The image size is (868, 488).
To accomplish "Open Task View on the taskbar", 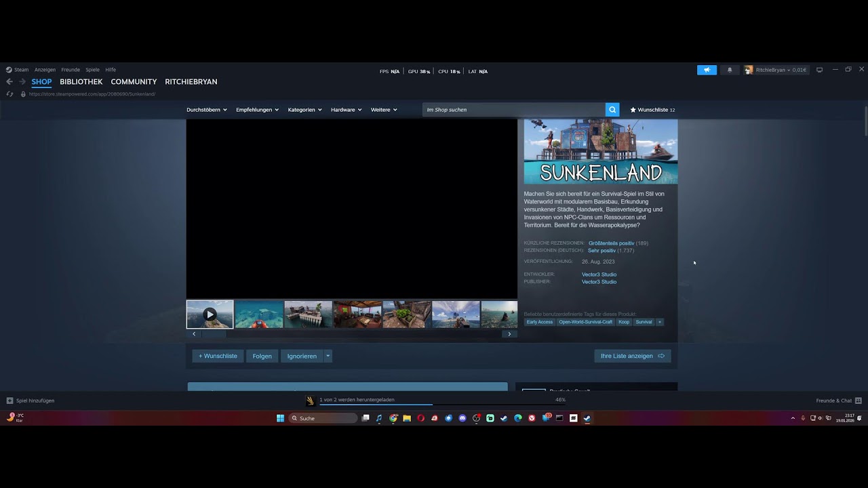I will (x=366, y=418).
